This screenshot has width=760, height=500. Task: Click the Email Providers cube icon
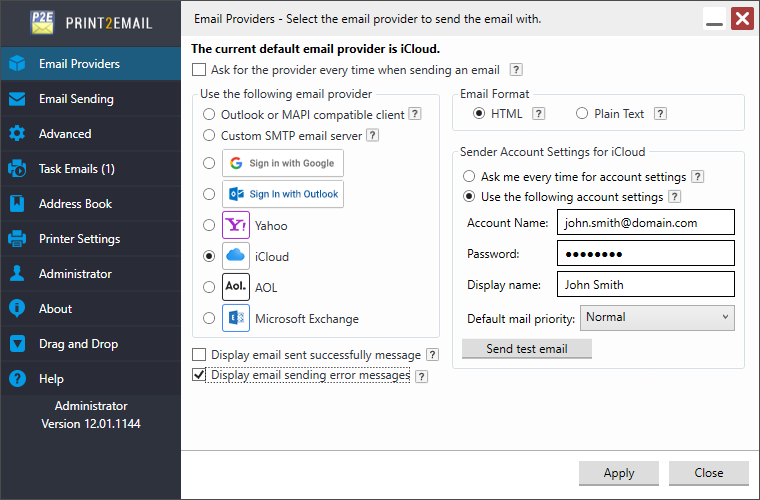[17, 63]
